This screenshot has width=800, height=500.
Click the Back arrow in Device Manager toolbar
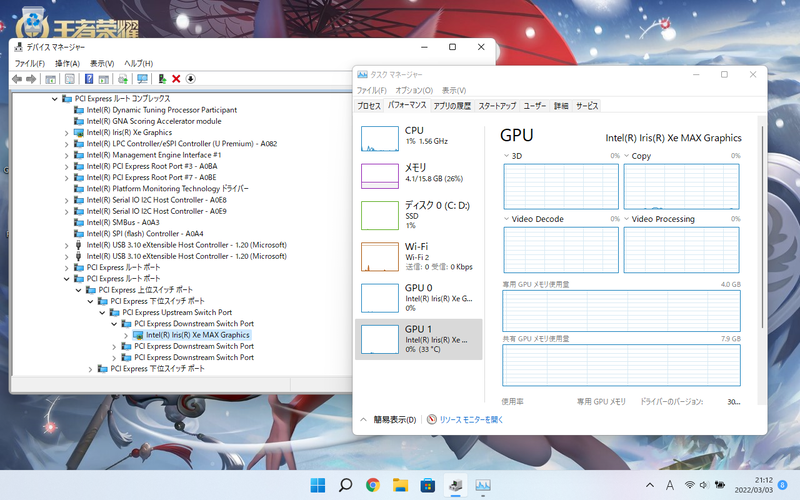(17, 79)
